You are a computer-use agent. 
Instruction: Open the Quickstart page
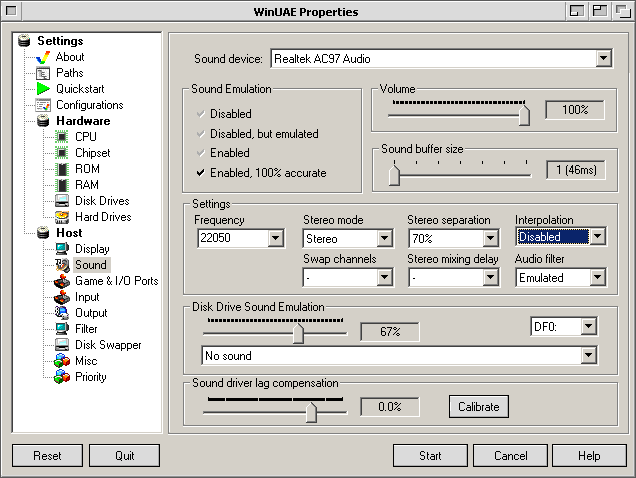[80, 89]
